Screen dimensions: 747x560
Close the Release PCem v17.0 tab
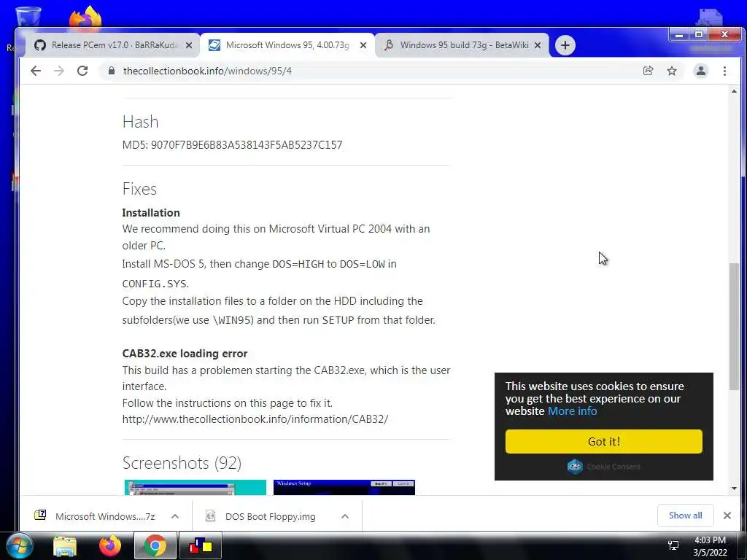189,45
